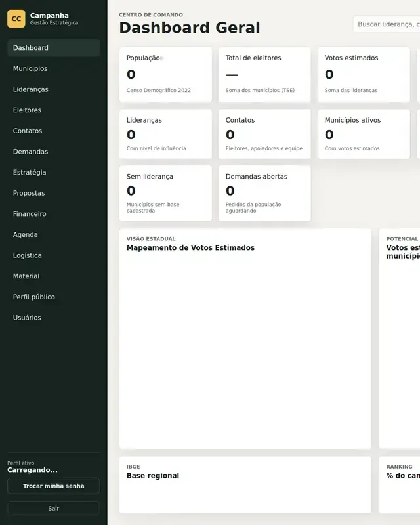The image size is (420, 525).
Task: Click the Trocar minha senha button
Action: click(54, 486)
